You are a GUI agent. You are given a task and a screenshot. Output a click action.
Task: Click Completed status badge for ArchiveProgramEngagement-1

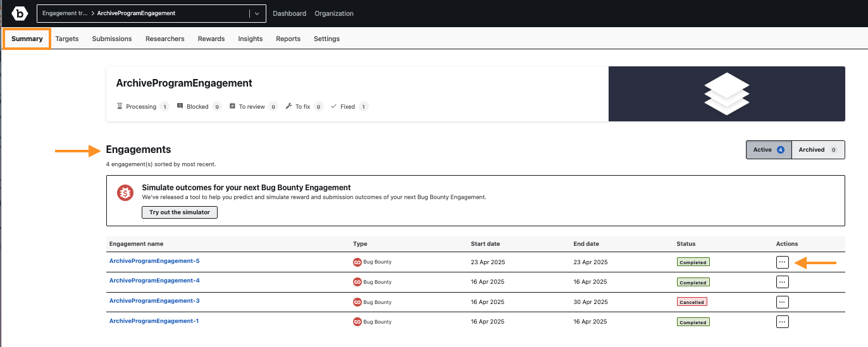click(x=693, y=322)
